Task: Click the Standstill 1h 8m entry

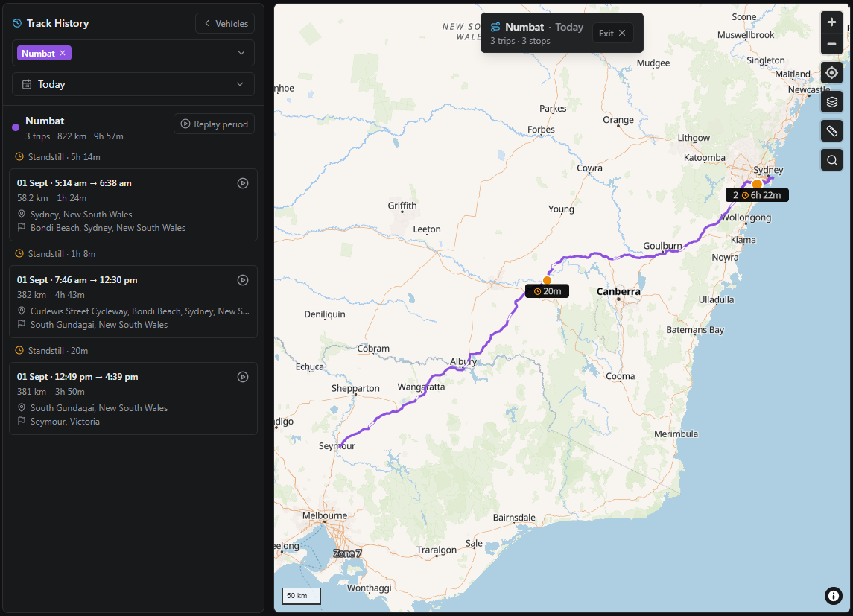Action: 55,254
